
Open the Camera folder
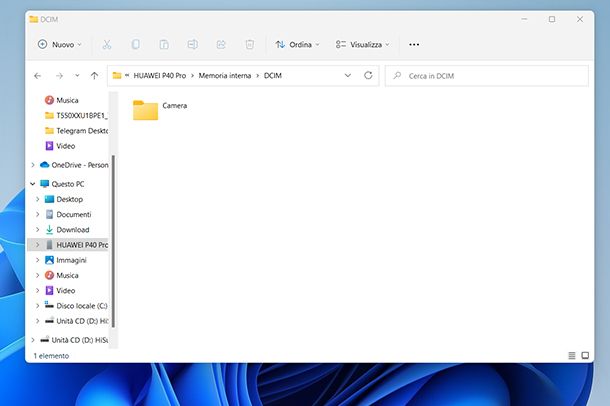click(160, 110)
